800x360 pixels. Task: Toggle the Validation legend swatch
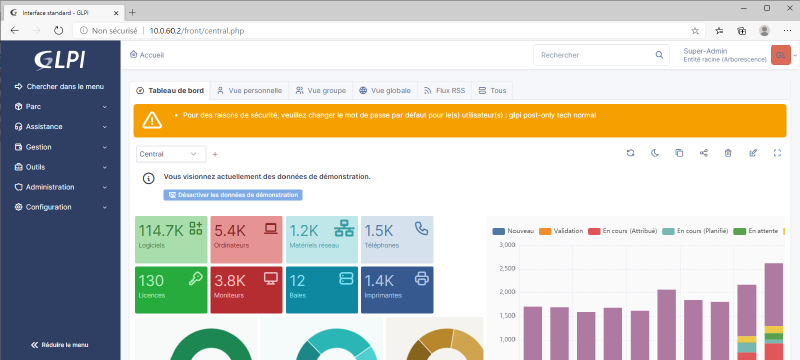click(545, 232)
